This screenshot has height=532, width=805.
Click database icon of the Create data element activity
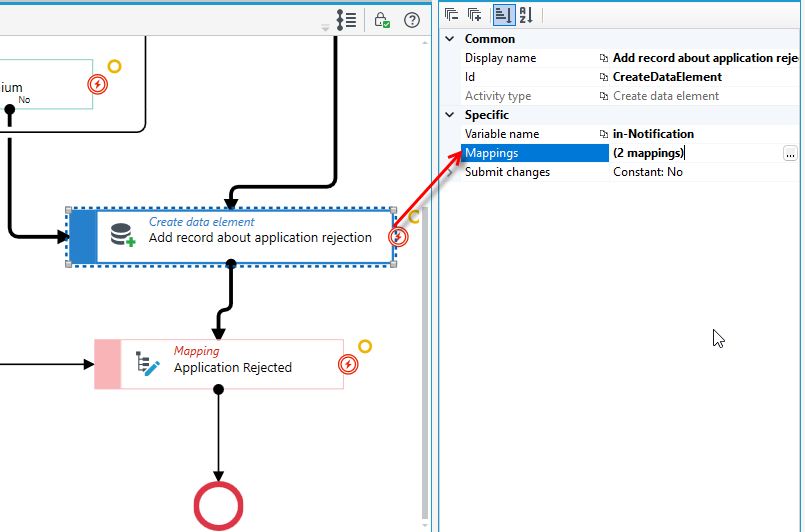coord(123,235)
